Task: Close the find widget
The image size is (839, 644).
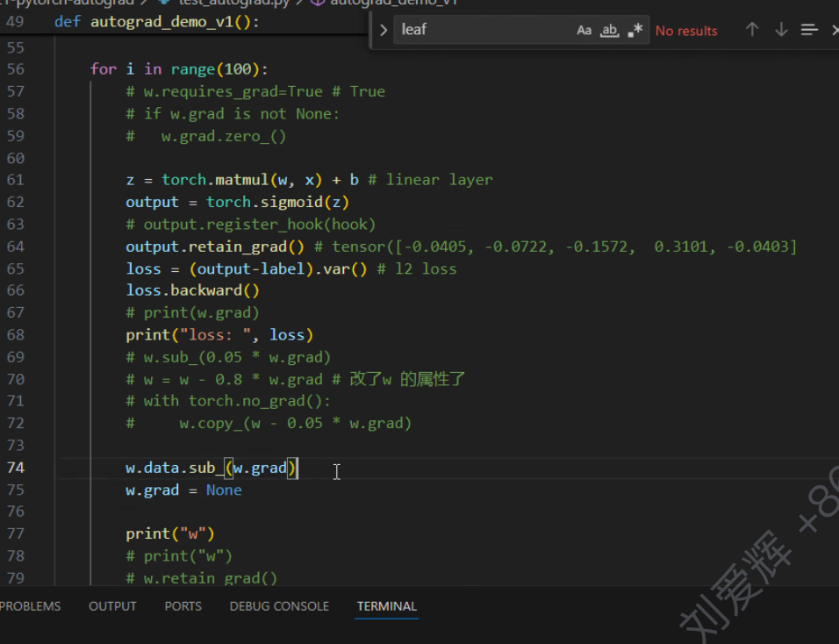Action: [834, 30]
